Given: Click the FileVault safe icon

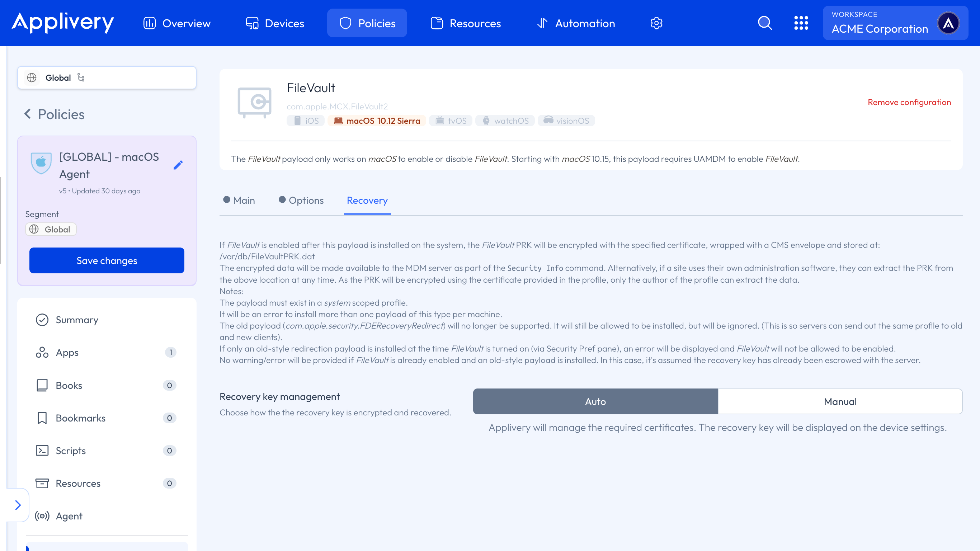Looking at the screenshot, I should point(255,103).
